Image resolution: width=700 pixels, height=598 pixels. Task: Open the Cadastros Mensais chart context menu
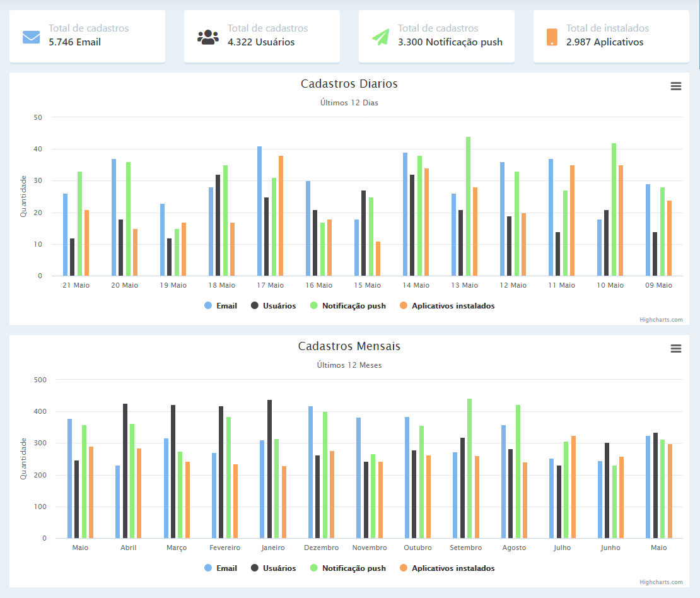click(675, 349)
